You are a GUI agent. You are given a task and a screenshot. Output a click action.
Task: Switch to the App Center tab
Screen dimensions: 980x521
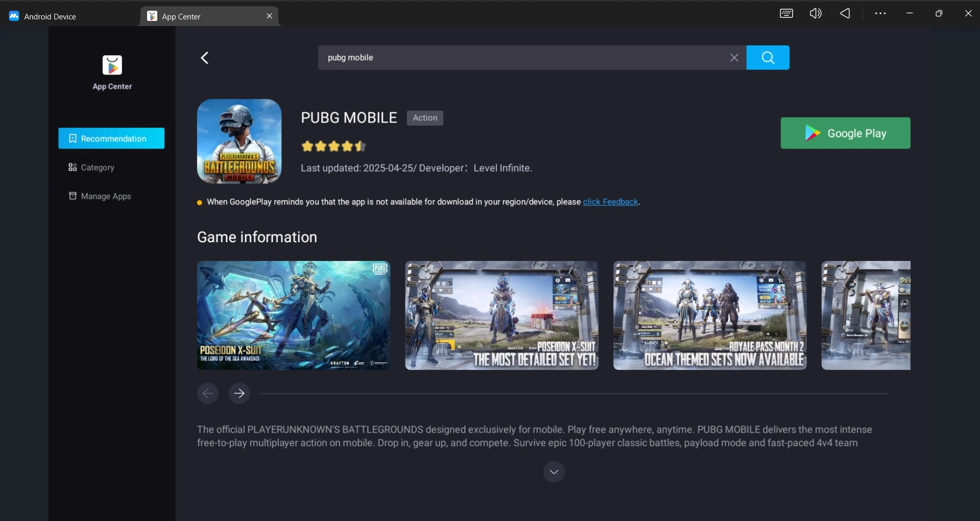point(181,16)
